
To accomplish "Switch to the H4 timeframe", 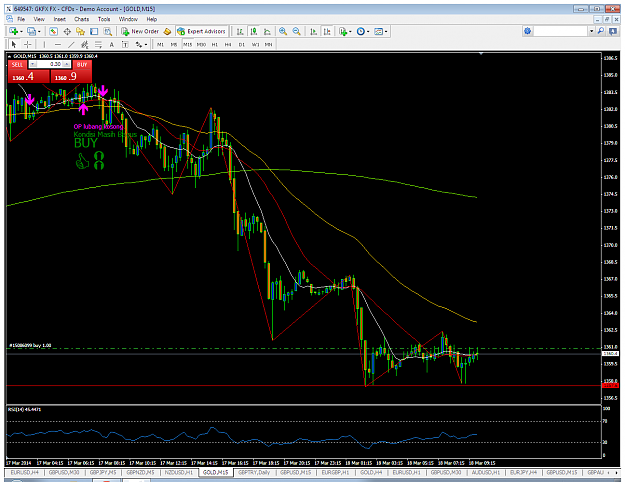I will point(228,45).
